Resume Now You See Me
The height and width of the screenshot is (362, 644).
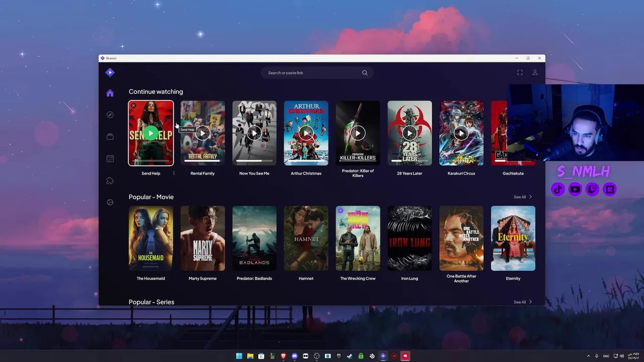coord(254,133)
